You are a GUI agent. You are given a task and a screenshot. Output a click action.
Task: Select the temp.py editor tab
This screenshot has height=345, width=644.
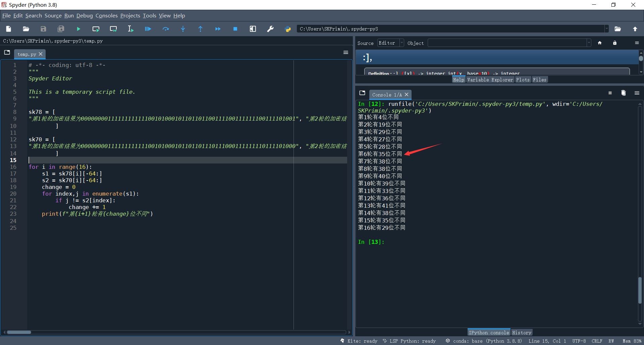pos(27,54)
